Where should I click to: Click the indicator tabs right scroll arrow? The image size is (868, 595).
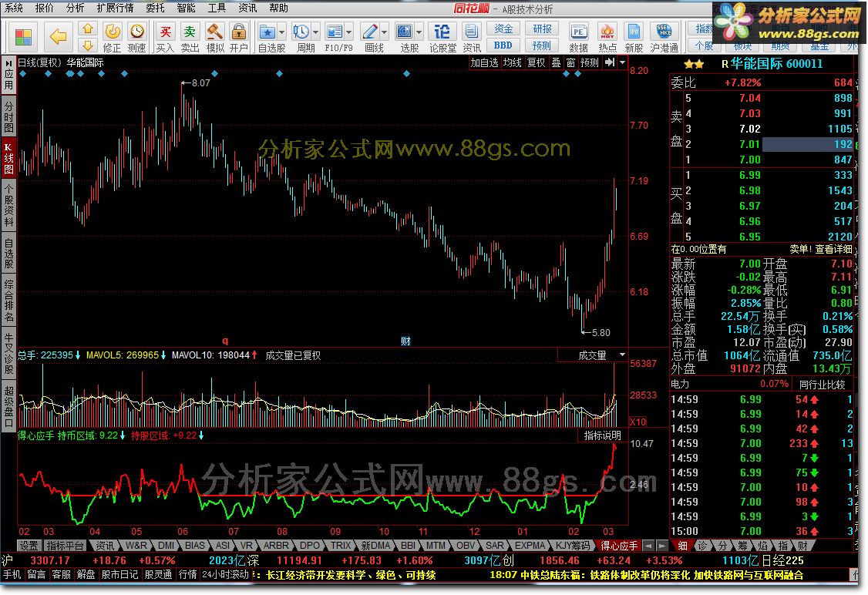(x=661, y=546)
